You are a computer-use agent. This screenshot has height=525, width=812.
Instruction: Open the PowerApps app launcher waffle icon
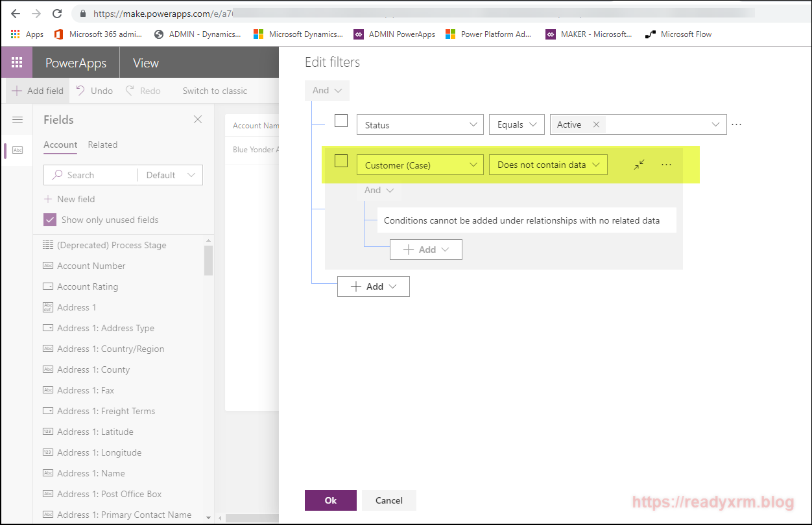pyautogui.click(x=17, y=63)
